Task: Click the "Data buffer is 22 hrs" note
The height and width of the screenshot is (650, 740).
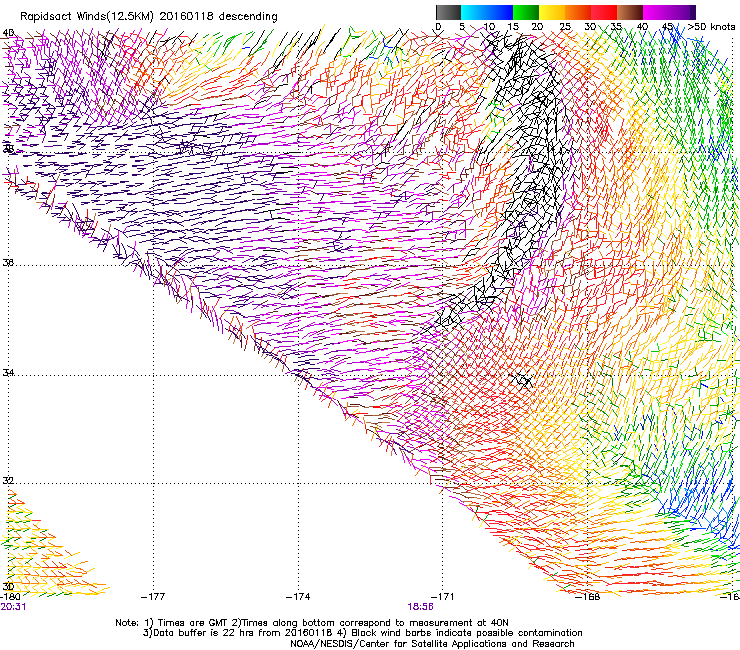Action: tap(362, 633)
